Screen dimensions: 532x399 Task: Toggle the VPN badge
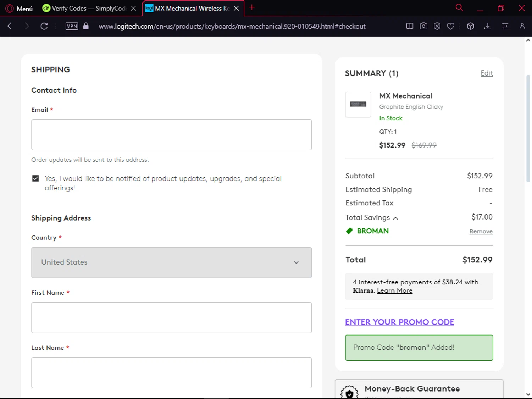(72, 26)
